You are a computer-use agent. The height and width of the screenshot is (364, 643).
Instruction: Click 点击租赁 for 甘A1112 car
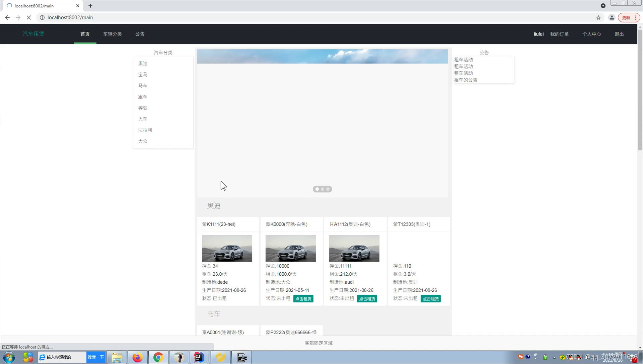pyautogui.click(x=367, y=298)
